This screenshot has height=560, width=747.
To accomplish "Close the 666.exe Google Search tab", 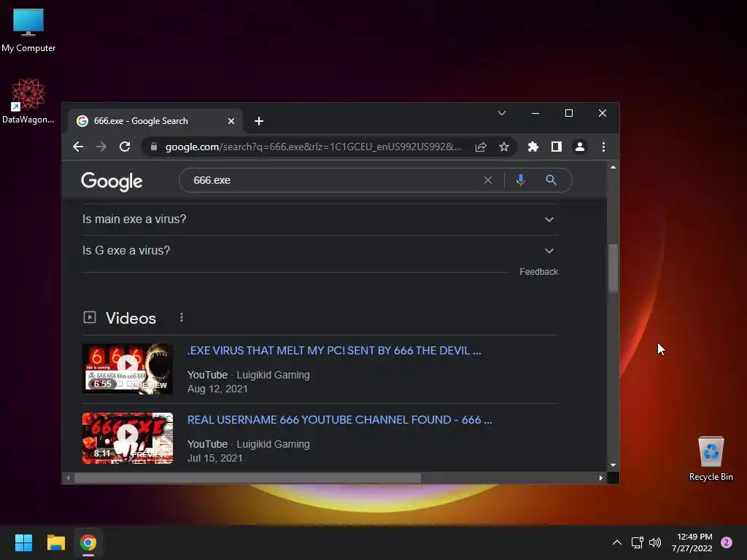I will (231, 121).
